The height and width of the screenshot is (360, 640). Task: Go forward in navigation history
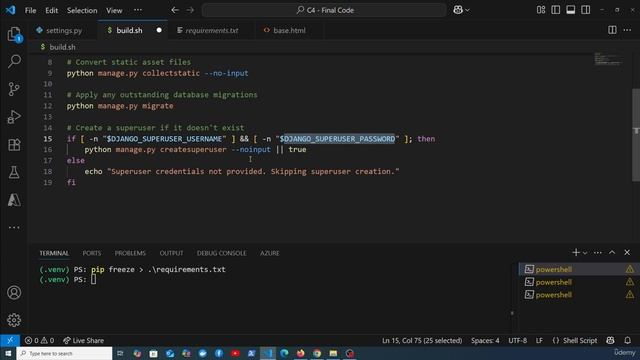(x=190, y=10)
